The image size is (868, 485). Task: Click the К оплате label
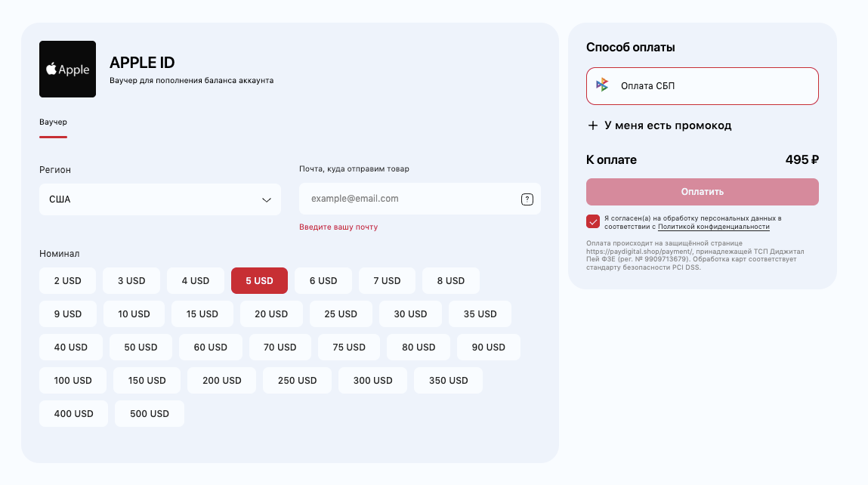click(611, 160)
